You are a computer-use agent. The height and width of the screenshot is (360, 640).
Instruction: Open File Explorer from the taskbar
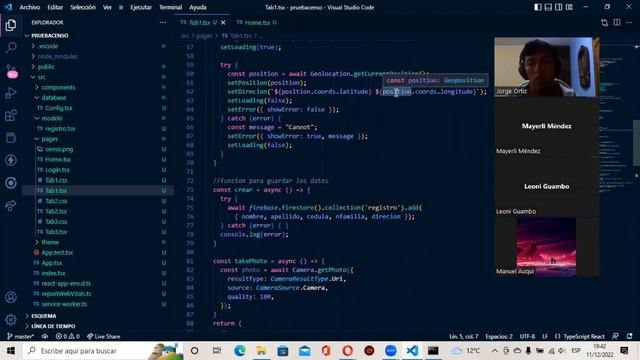pos(261,351)
